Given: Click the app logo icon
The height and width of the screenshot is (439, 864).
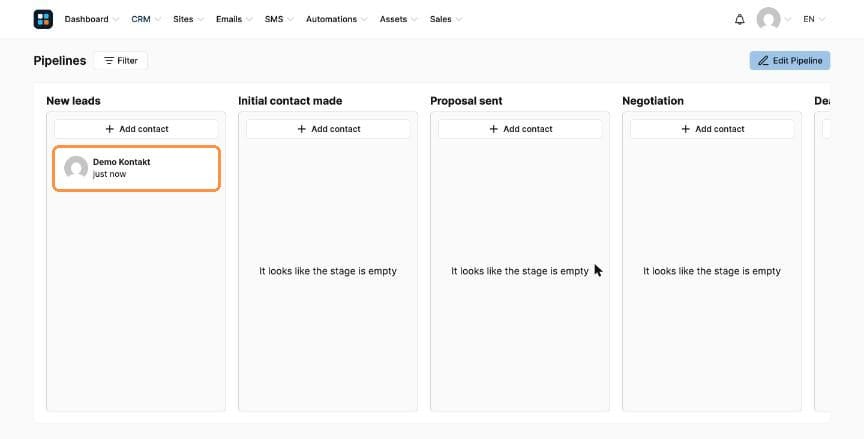Looking at the screenshot, I should point(43,19).
